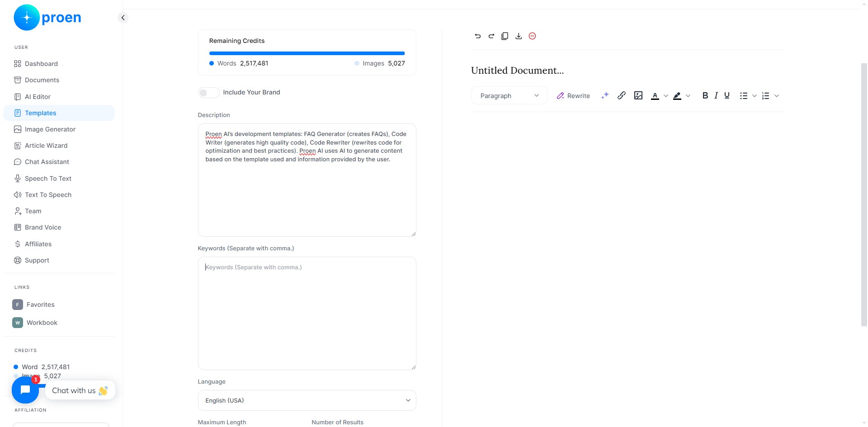Insert a bulleted list
Screen dimensions: 868x427
click(744, 96)
